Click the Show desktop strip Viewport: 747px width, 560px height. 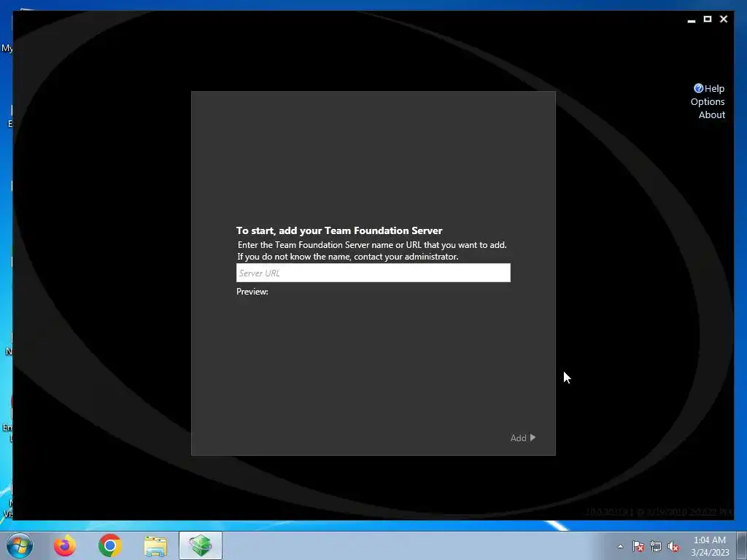[742, 545]
